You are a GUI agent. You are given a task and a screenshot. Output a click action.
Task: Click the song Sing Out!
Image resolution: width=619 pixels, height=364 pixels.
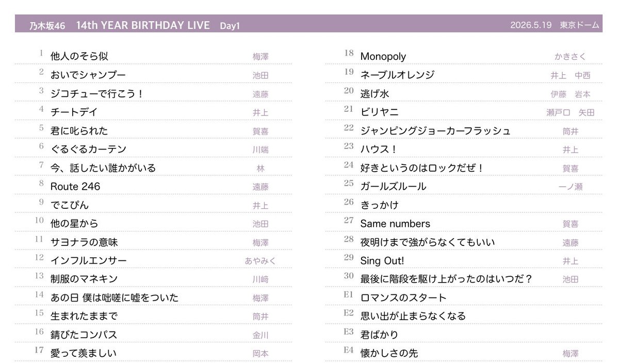click(x=382, y=260)
